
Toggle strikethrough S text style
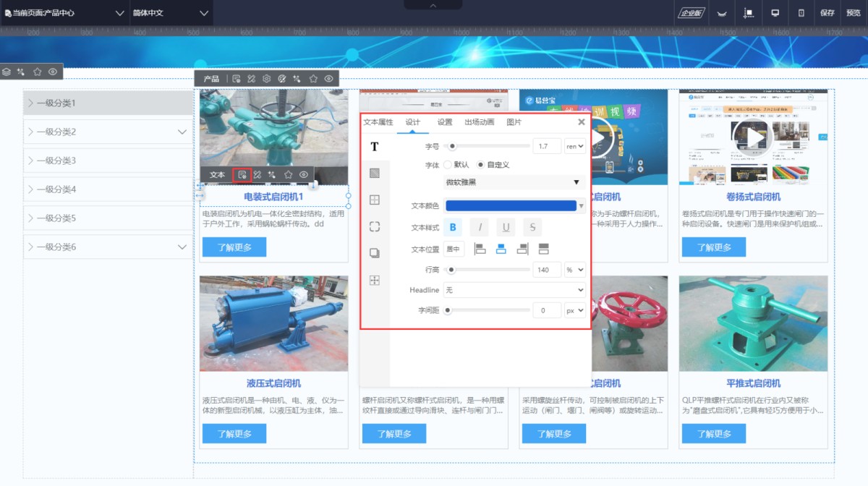532,228
